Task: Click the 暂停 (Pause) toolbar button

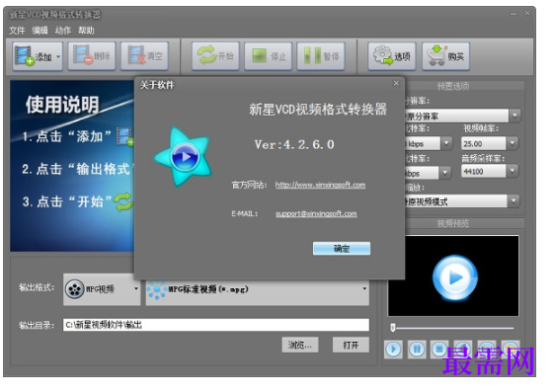Action: tap(321, 56)
